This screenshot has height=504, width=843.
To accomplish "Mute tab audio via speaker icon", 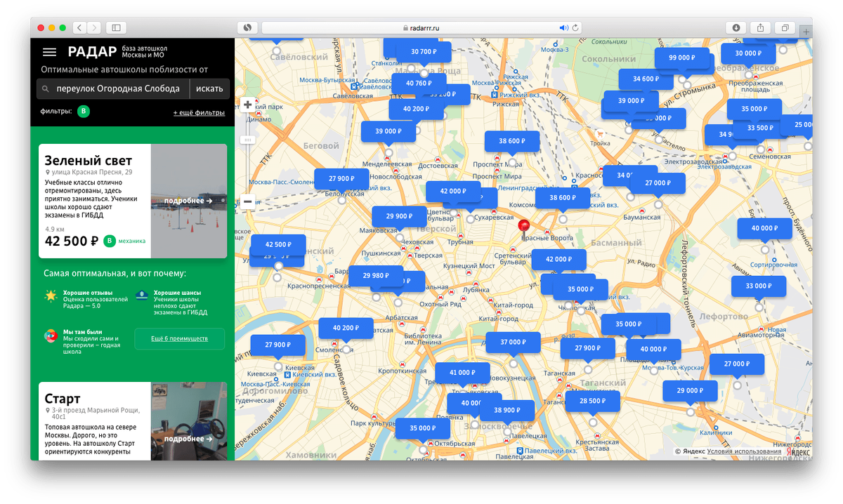I will [x=563, y=27].
